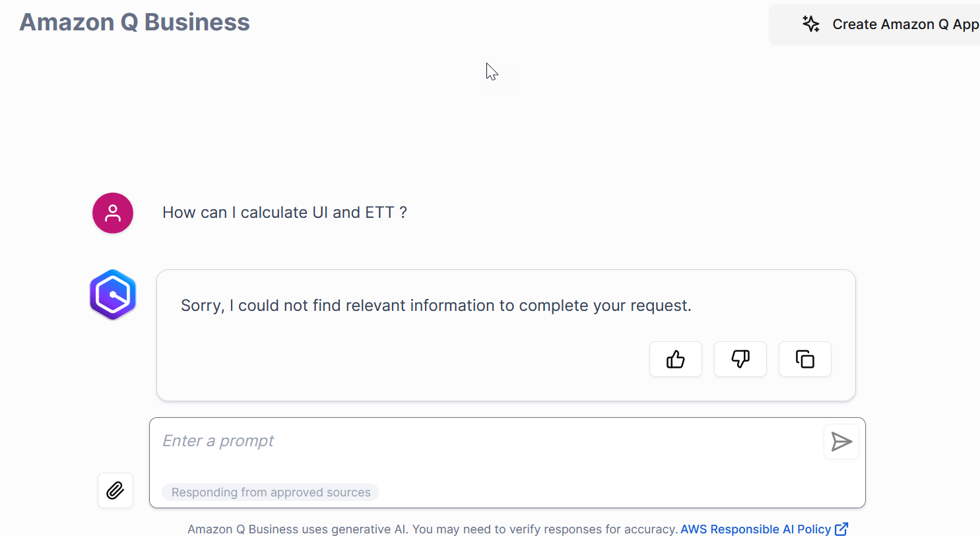Send the prompt with the paper plane icon

pyautogui.click(x=841, y=442)
